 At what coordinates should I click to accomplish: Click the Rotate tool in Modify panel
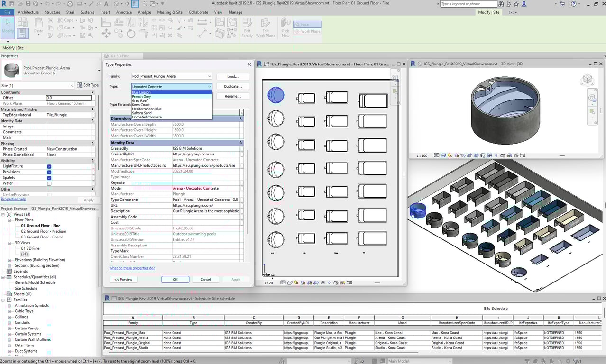pos(131,34)
